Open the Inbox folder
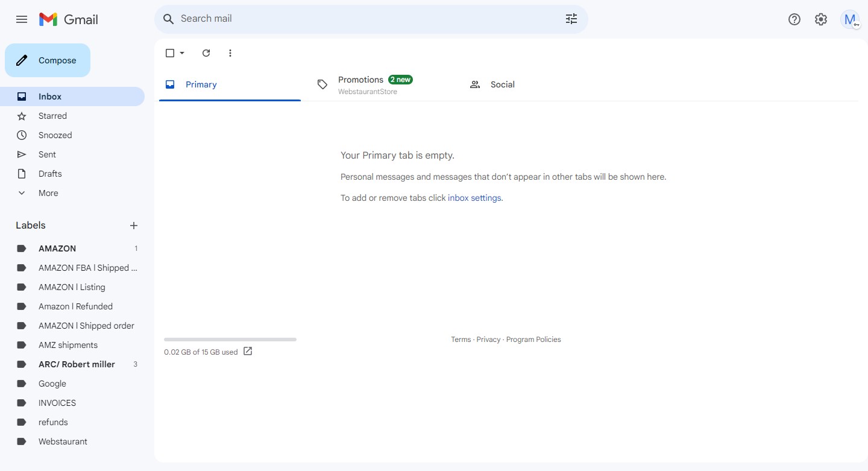Viewport: 868px width, 471px height. click(72, 96)
